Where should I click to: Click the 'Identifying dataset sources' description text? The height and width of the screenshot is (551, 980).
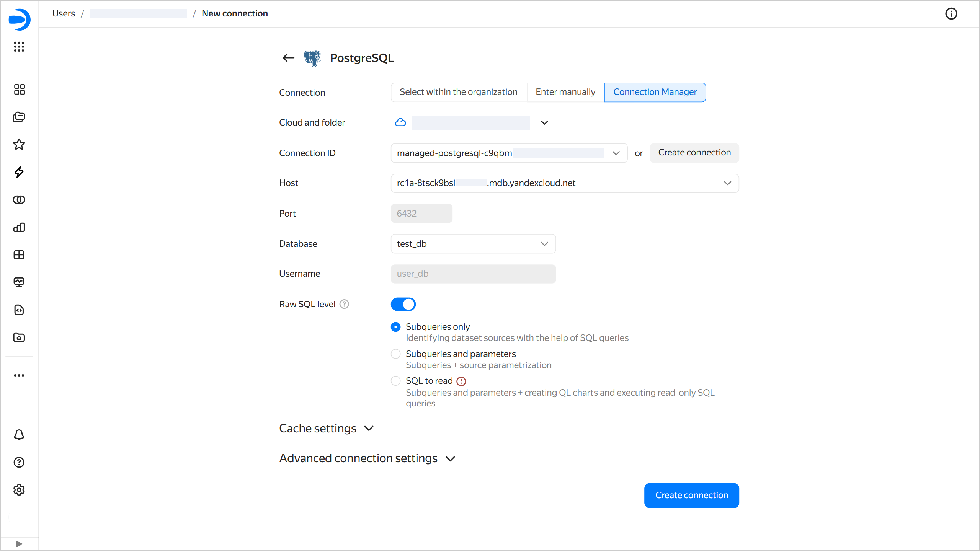pyautogui.click(x=517, y=338)
